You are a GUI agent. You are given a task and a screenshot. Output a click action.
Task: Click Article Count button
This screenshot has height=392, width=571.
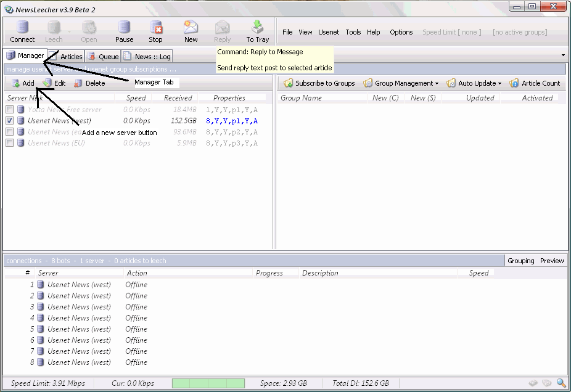coord(535,83)
